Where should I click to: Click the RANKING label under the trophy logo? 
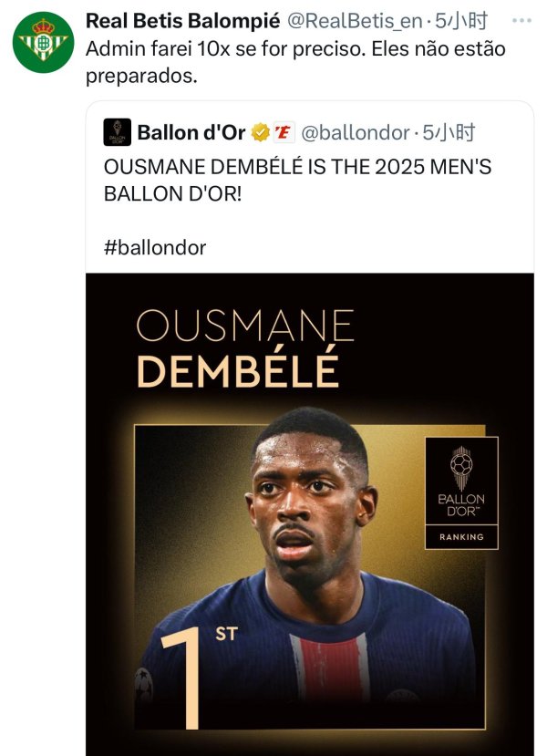click(x=461, y=537)
